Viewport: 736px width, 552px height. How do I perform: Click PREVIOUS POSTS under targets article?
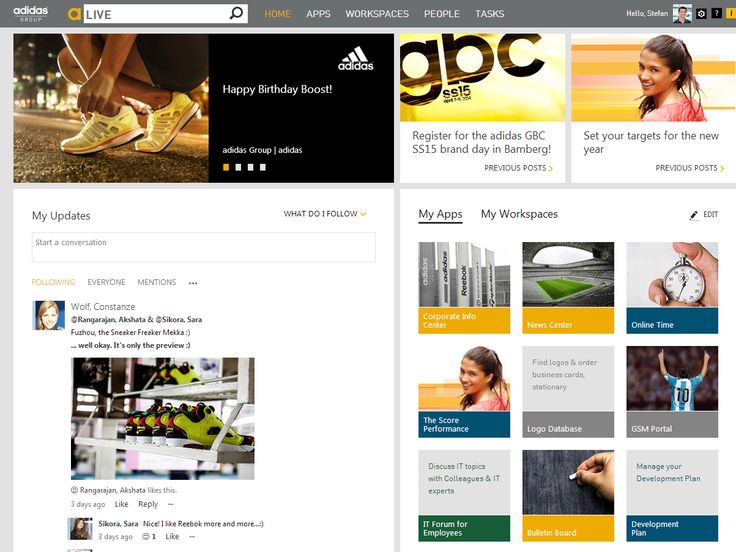(690, 168)
